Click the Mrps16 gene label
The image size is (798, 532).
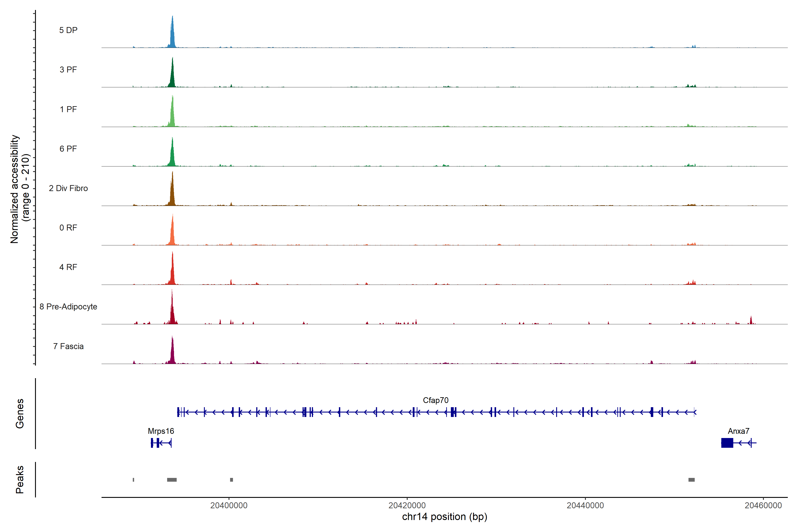click(x=161, y=431)
